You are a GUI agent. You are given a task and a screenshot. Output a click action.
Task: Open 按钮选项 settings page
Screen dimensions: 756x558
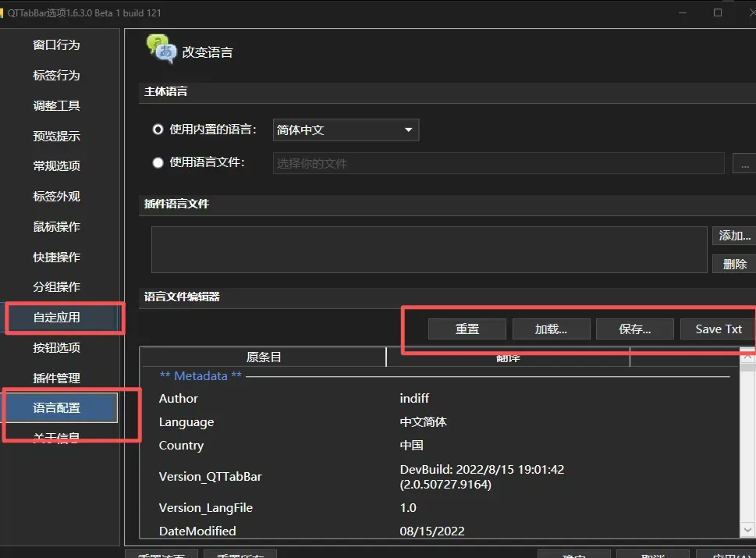(x=56, y=348)
